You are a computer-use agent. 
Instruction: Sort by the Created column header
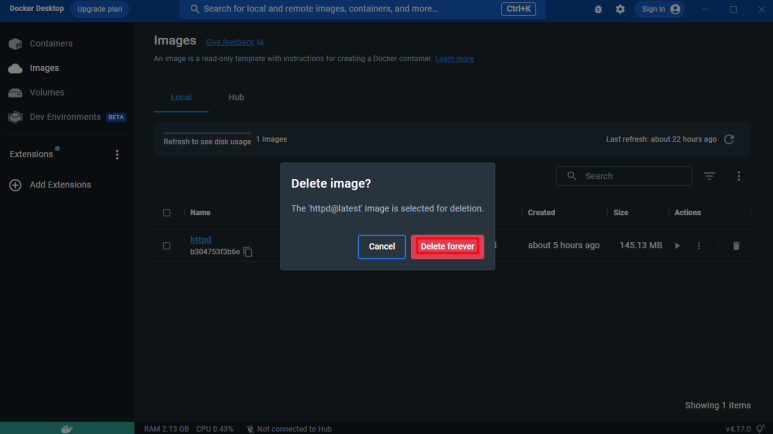tap(541, 213)
